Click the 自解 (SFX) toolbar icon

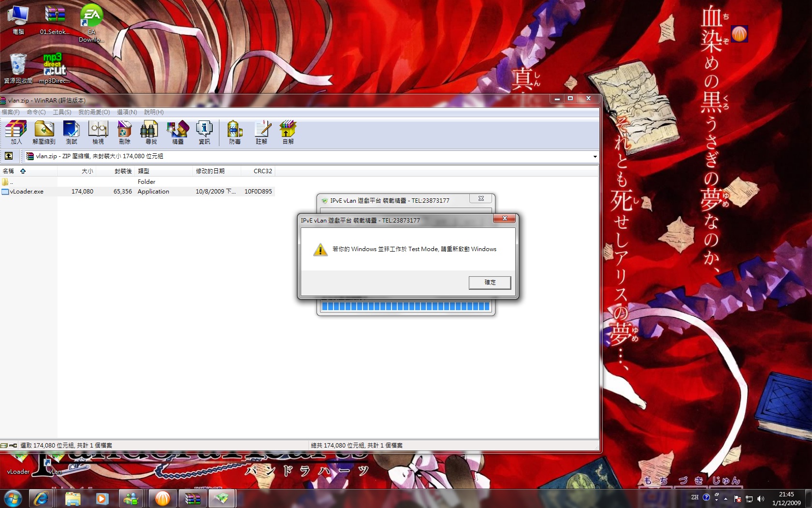[288, 132]
